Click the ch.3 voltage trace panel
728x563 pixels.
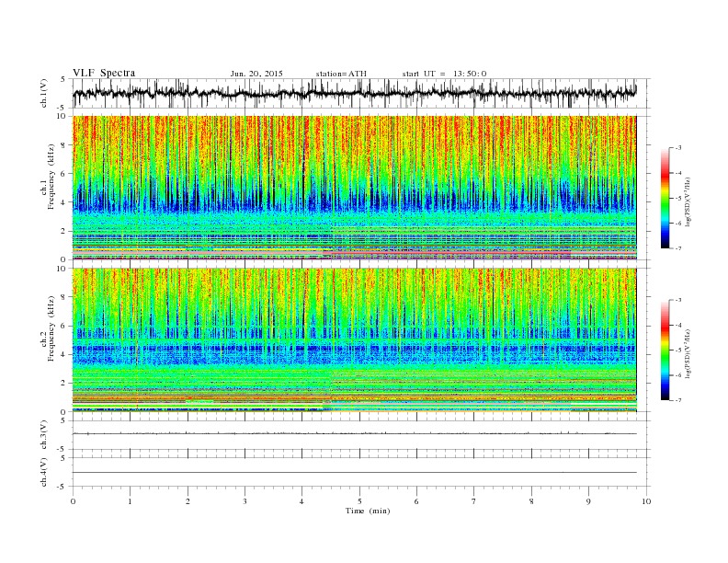[361, 435]
